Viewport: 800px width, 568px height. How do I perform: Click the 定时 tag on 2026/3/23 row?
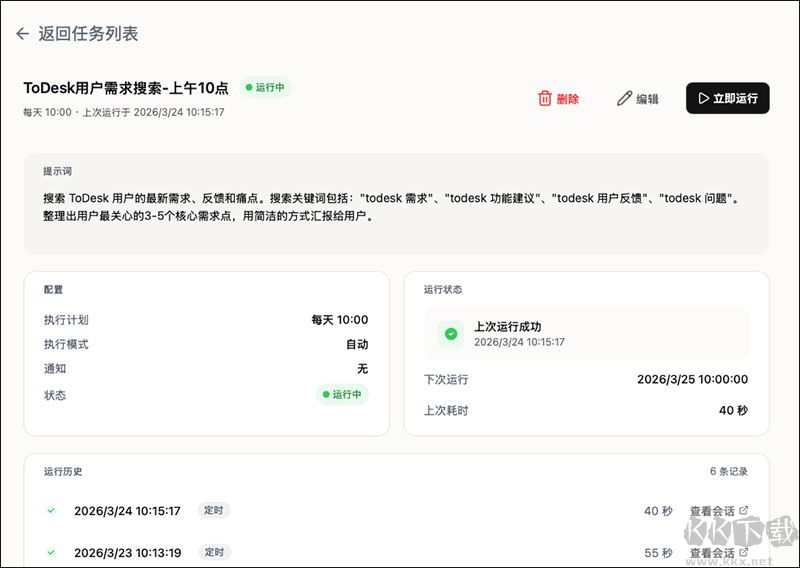(214, 552)
